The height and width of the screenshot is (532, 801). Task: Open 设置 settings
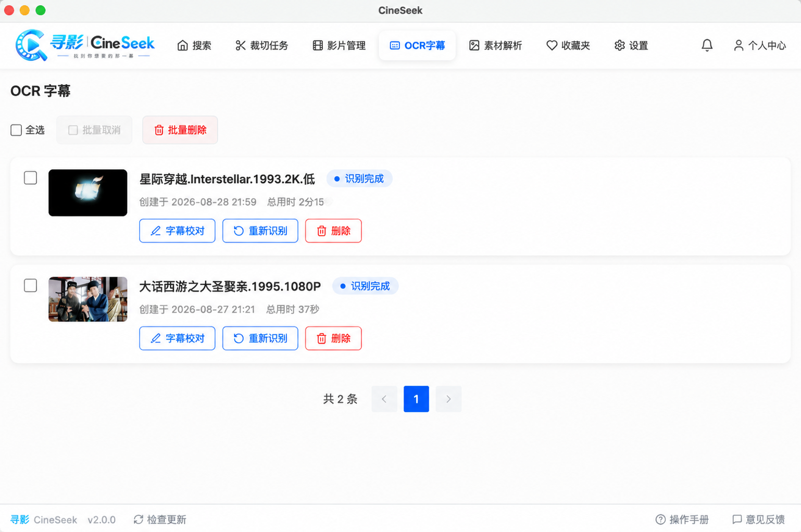click(631, 46)
